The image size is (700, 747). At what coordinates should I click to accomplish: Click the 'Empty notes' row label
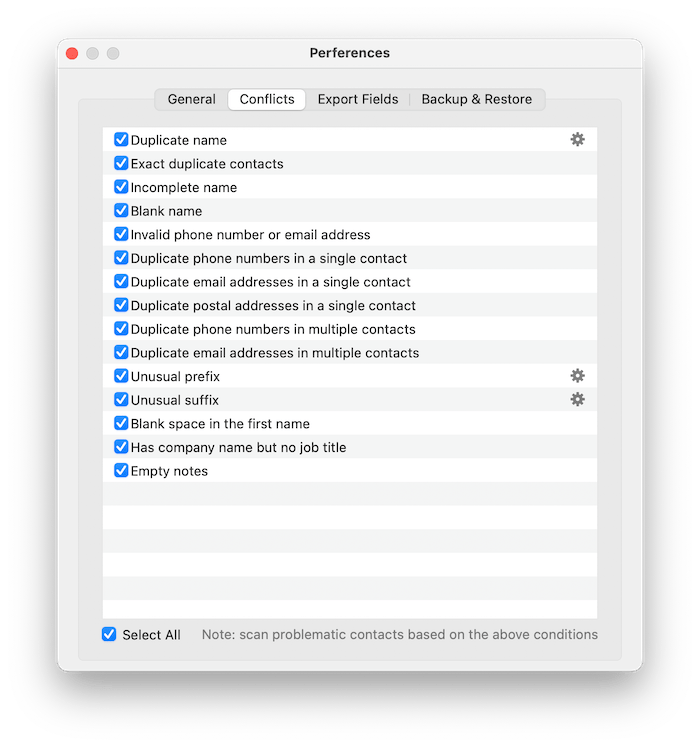[x=169, y=471]
